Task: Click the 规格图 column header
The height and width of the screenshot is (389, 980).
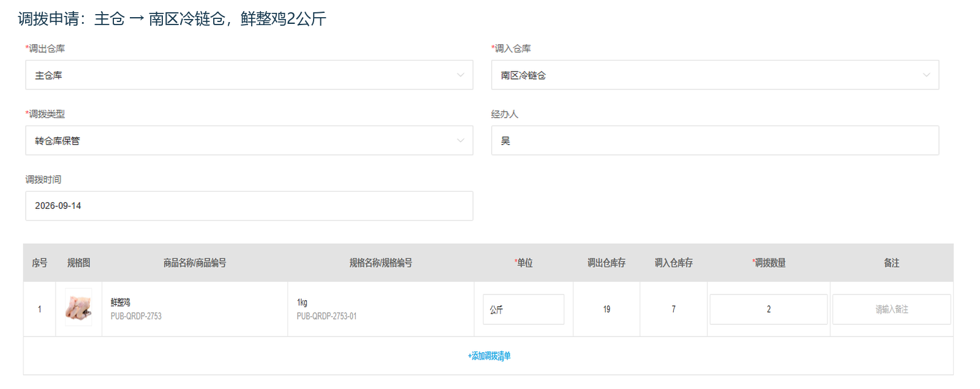Action: [x=78, y=263]
